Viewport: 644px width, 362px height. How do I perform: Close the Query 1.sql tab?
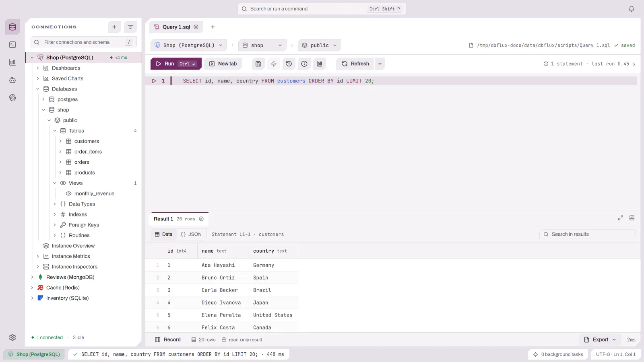(196, 27)
